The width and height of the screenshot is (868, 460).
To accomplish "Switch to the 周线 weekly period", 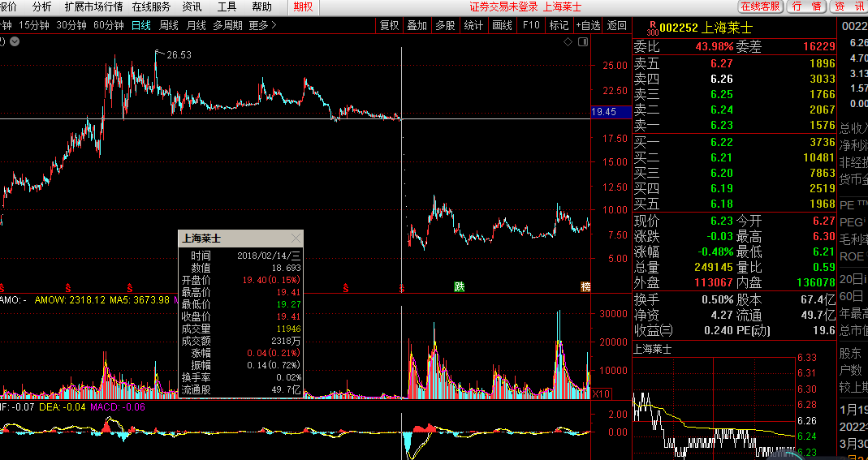I will (x=169, y=25).
